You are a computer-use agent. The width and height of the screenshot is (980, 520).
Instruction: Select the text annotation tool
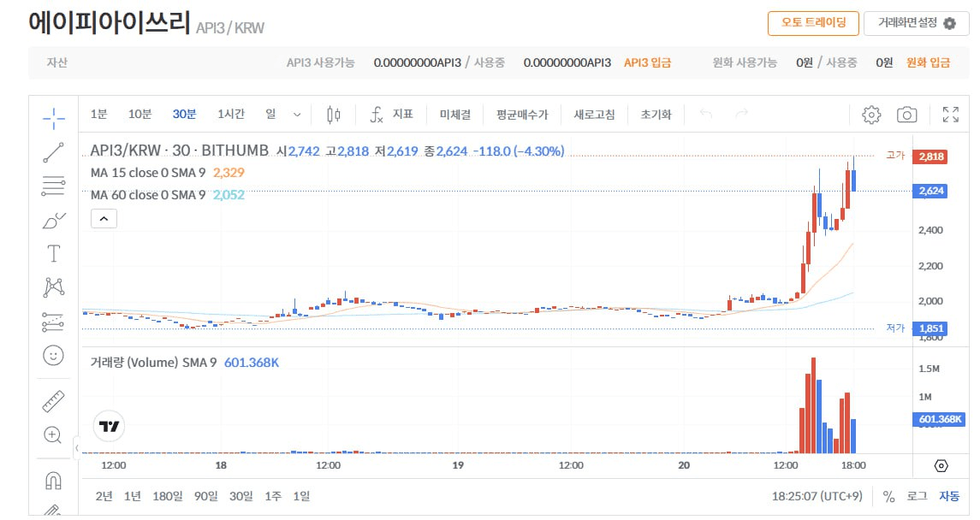[x=54, y=253]
